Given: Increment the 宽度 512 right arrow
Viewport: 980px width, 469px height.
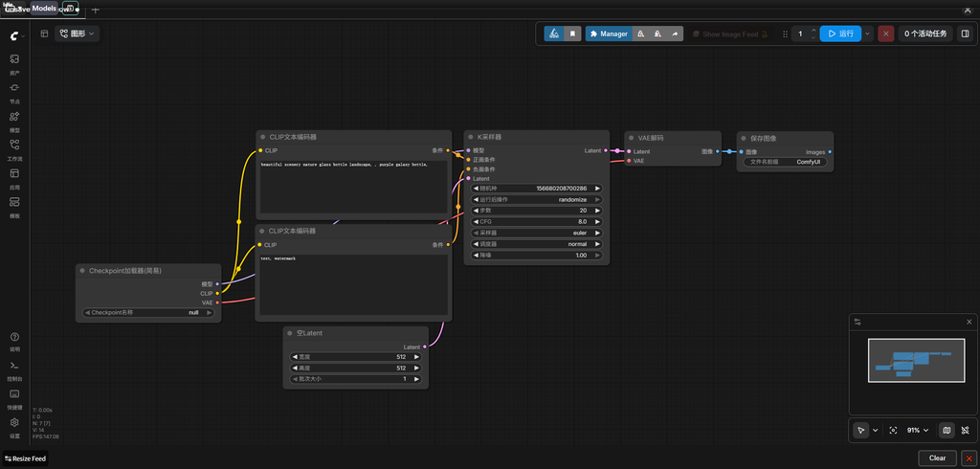Looking at the screenshot, I should click(x=415, y=356).
